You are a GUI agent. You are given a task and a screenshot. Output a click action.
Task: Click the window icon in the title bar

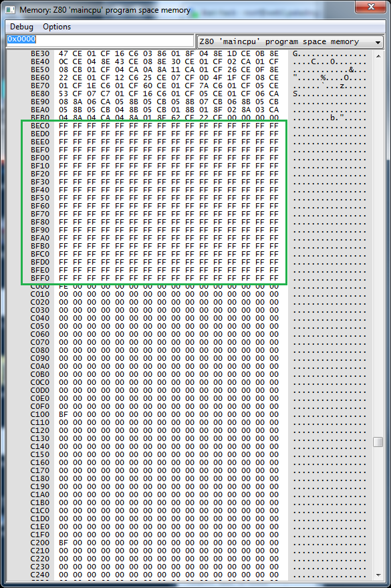pos(10,10)
